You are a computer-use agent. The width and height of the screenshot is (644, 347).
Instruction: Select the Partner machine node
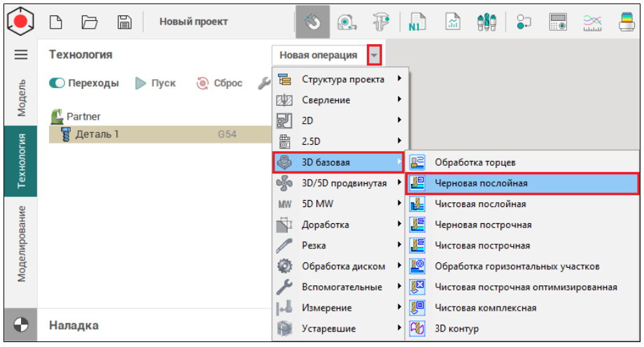(83, 116)
